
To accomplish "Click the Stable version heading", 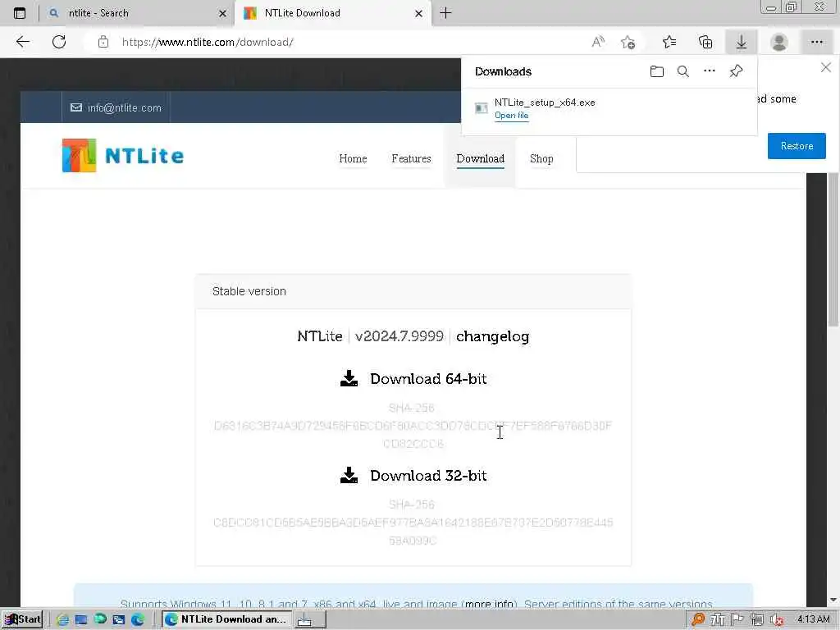I will 249,291.
